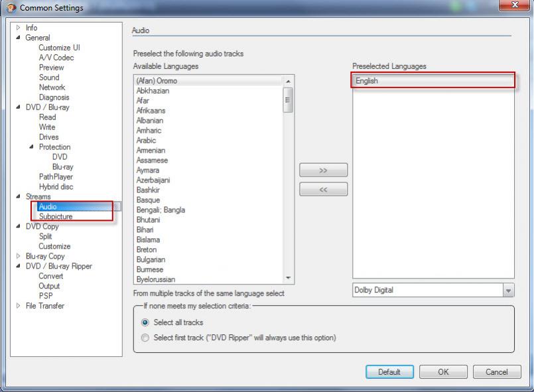Click the >> add language button
The width and height of the screenshot is (534, 392).
point(323,170)
